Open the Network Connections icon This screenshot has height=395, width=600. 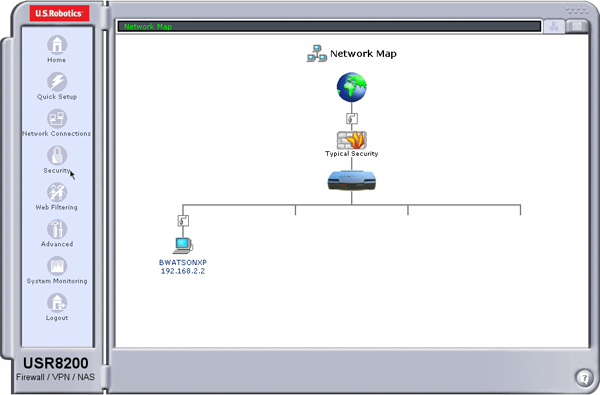57,118
